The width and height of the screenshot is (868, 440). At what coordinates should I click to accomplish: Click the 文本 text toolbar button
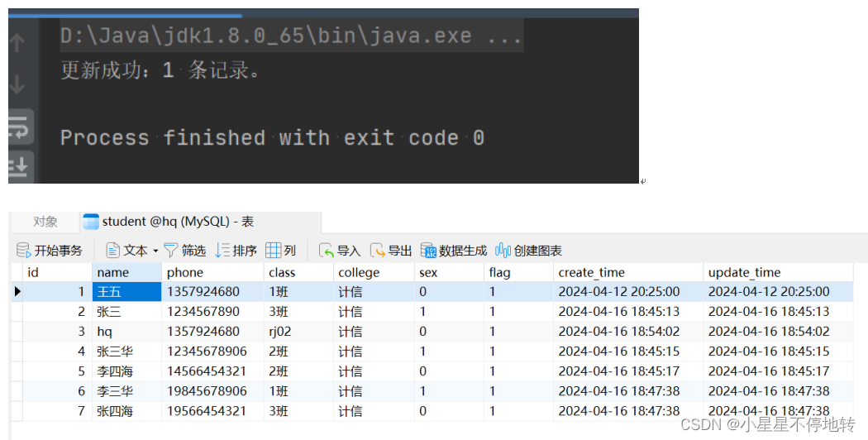[x=127, y=251]
